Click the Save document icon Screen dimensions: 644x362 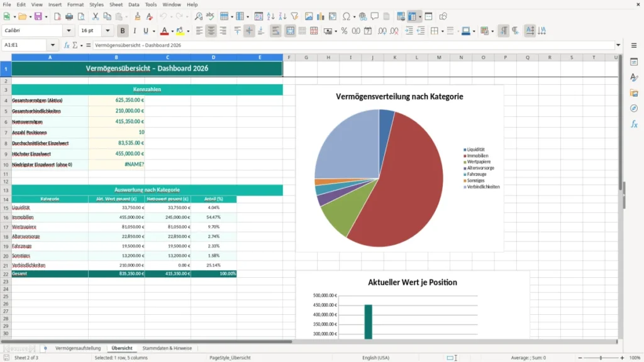38,16
